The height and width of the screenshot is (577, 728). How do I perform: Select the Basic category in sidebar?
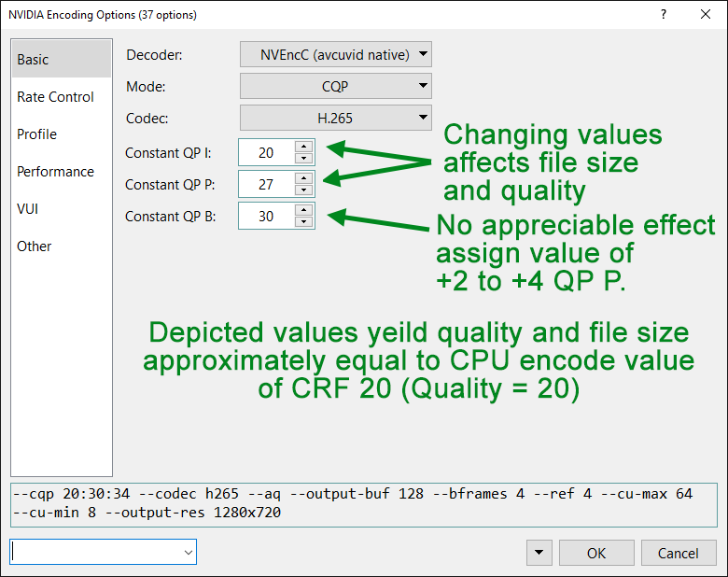point(62,59)
